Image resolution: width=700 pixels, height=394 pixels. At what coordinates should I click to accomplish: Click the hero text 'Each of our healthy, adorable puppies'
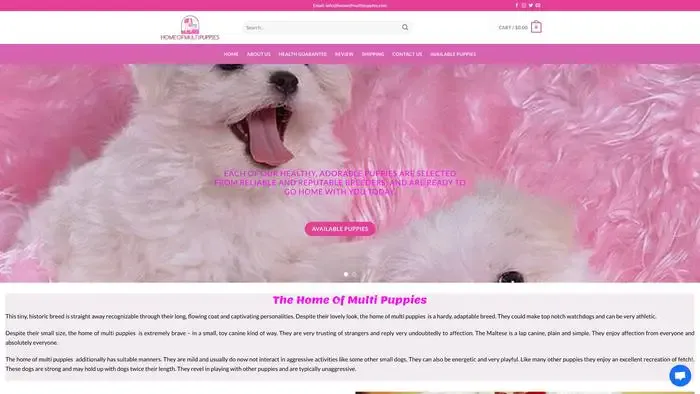[340, 182]
